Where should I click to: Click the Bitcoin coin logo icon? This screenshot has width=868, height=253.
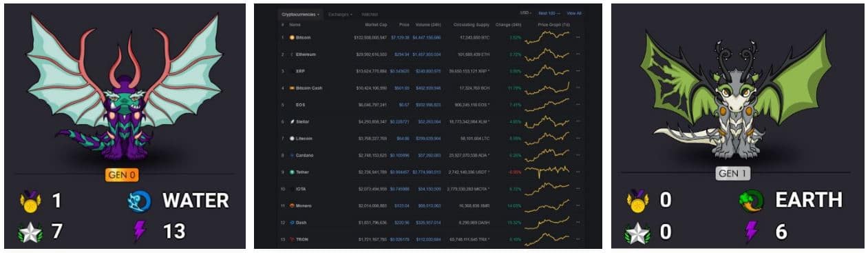pyautogui.click(x=292, y=37)
